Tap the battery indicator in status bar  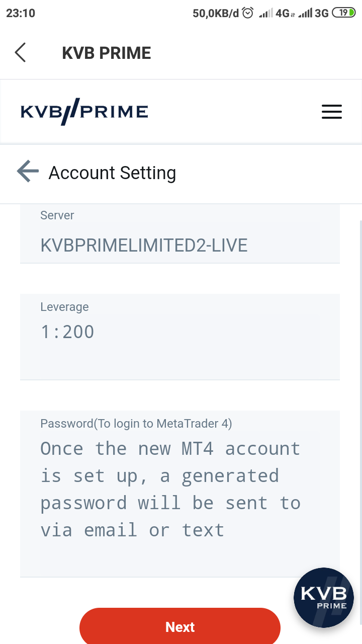pos(344,13)
